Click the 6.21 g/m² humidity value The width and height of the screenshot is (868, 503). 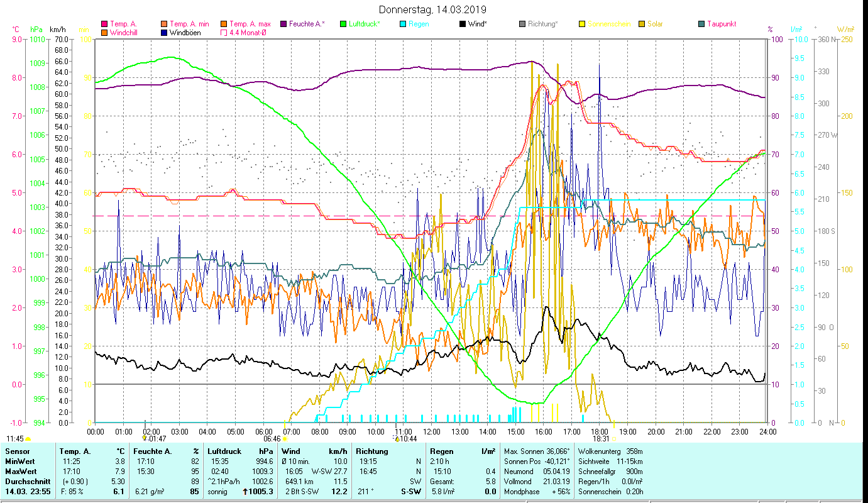point(150,492)
